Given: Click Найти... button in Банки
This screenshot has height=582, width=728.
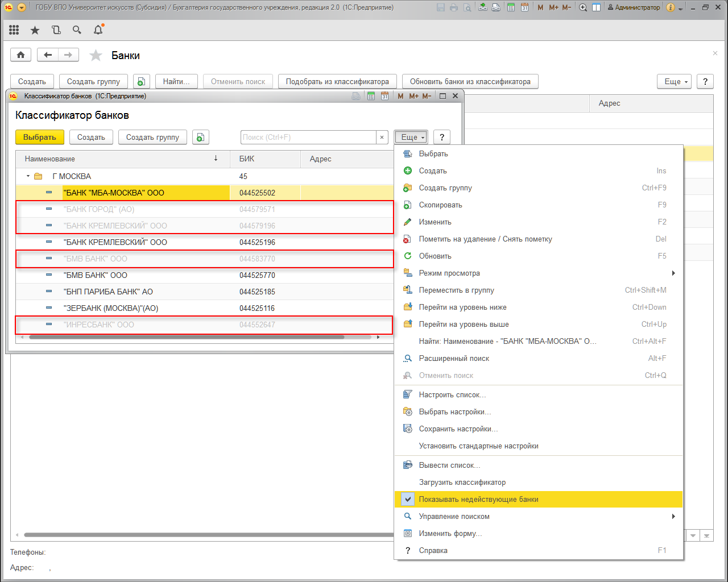Looking at the screenshot, I should 176,81.
